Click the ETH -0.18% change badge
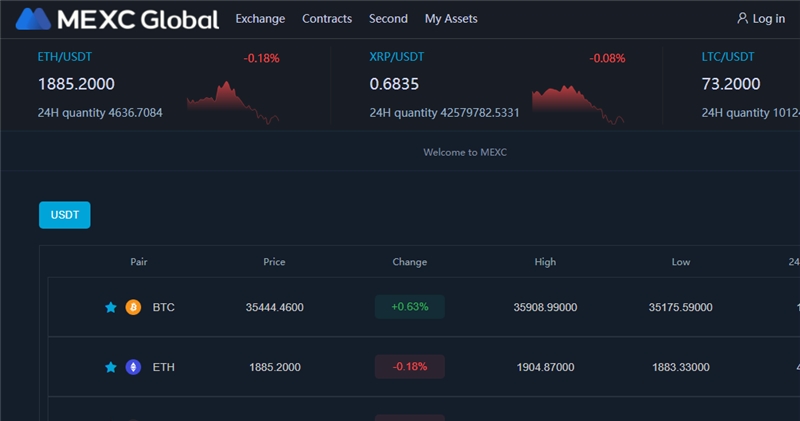 (410, 367)
